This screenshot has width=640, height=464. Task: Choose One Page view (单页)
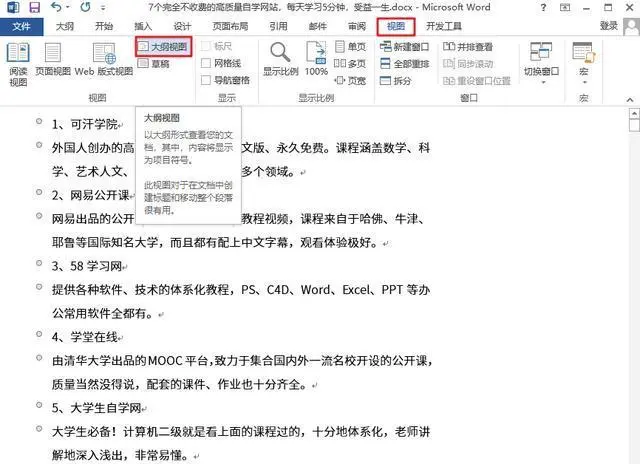350,47
